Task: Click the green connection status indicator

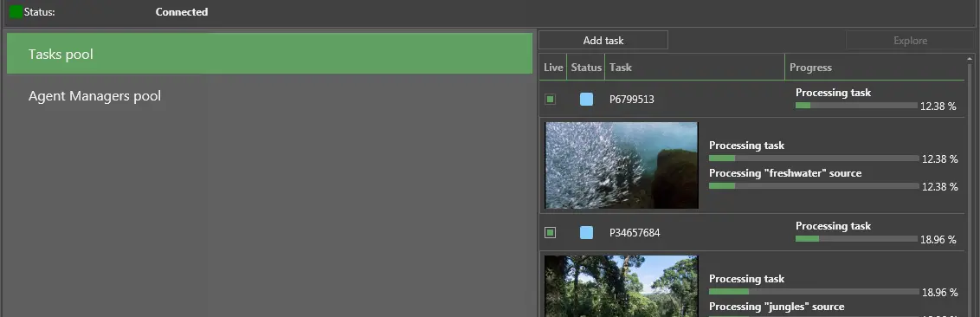Action: (x=16, y=12)
